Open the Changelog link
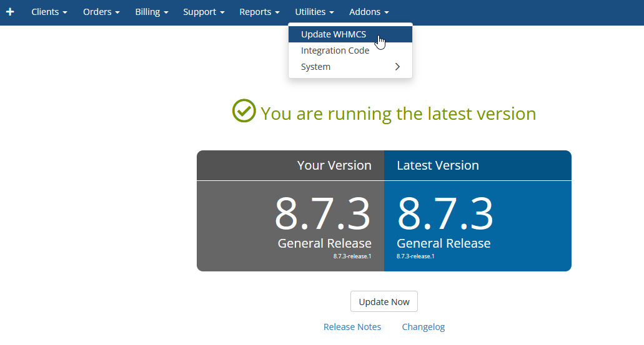 (423, 327)
